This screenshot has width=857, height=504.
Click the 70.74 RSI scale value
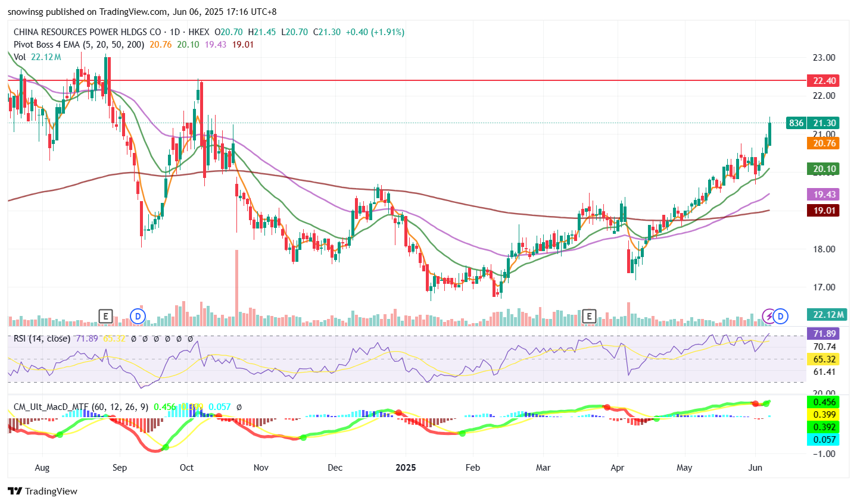(x=824, y=347)
